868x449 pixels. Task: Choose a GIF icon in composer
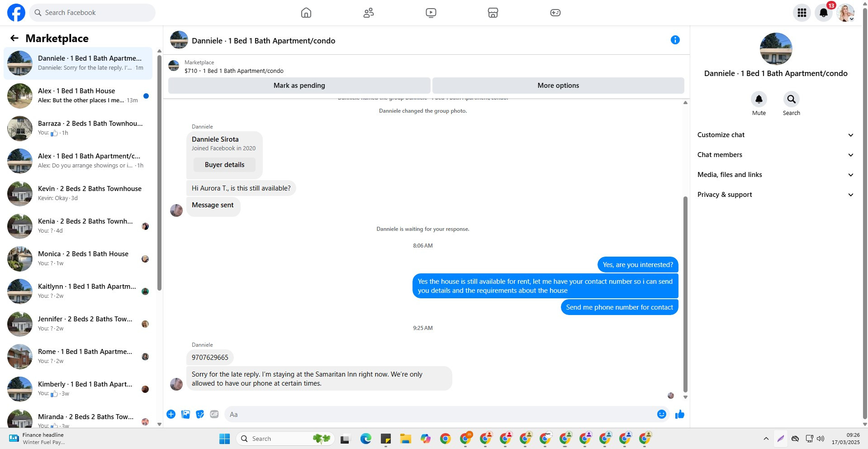point(214,414)
